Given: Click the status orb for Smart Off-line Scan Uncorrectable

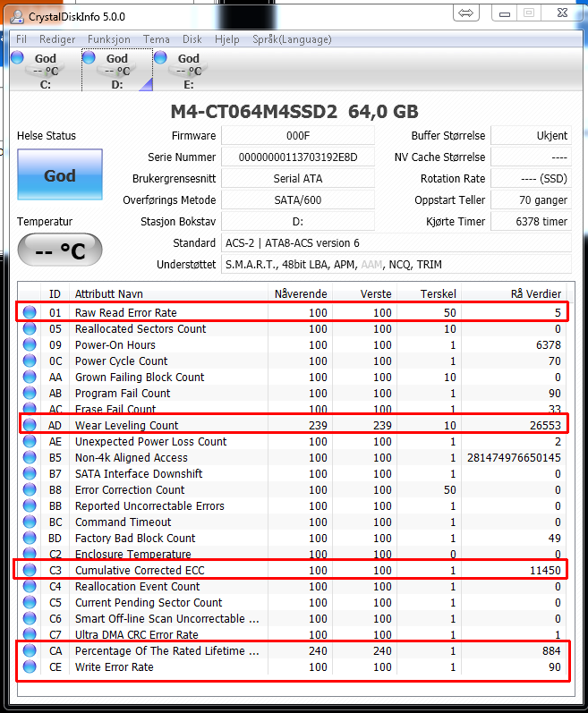Looking at the screenshot, I should 30,618.
